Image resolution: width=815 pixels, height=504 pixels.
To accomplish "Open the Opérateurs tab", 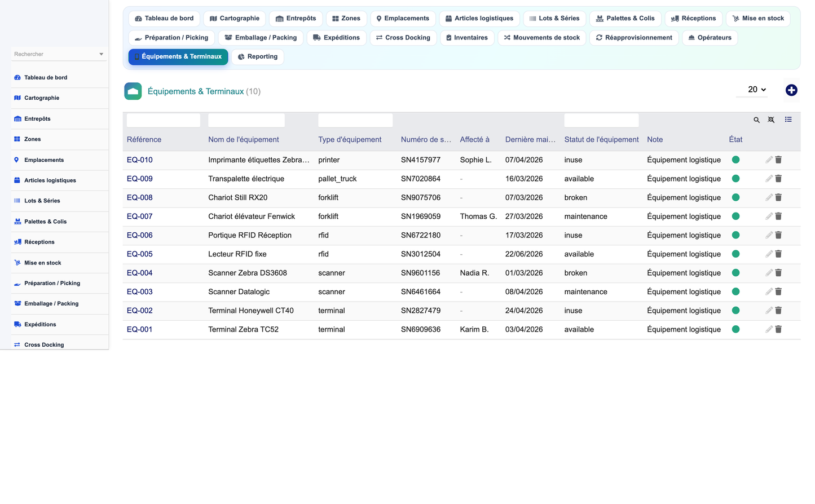I will (710, 38).
